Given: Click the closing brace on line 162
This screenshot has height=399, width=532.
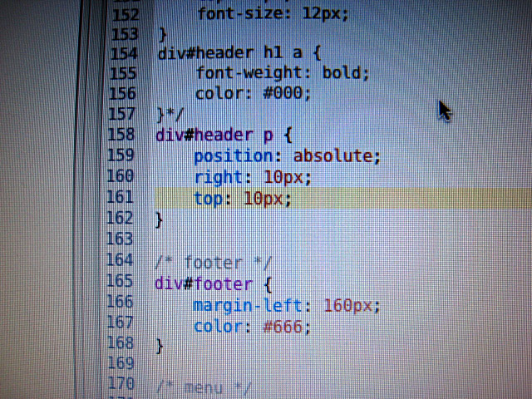Looking at the screenshot, I should [x=159, y=219].
